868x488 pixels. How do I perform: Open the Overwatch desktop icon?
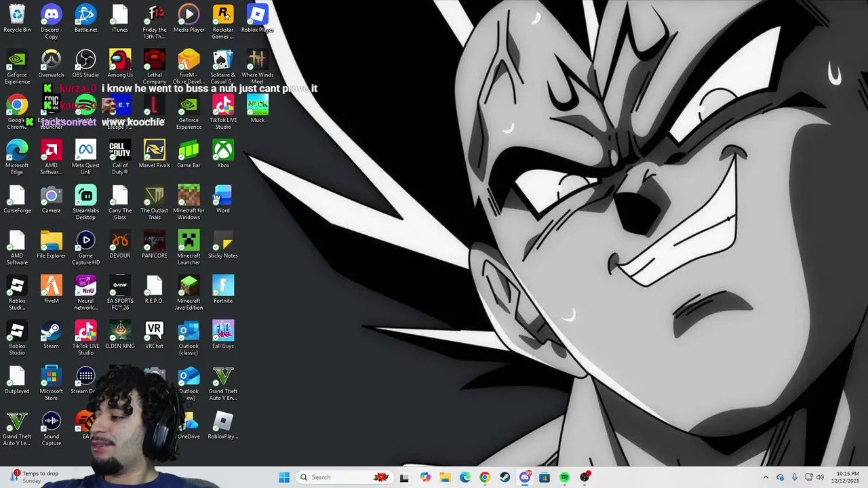tap(51, 64)
